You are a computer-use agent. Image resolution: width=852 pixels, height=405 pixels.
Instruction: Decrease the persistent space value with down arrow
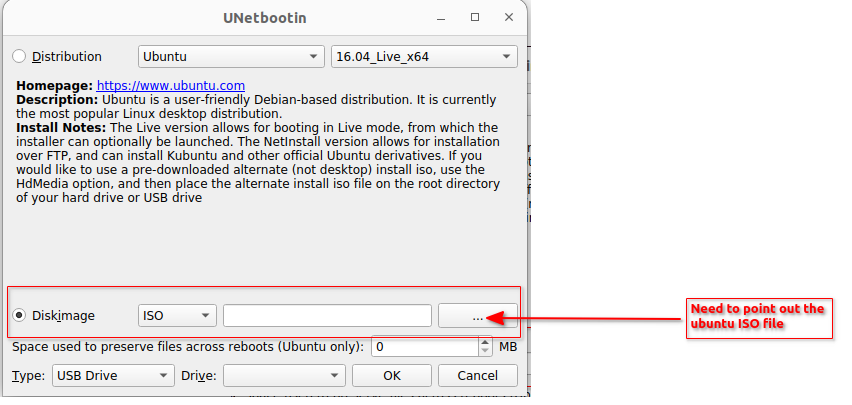[485, 352]
